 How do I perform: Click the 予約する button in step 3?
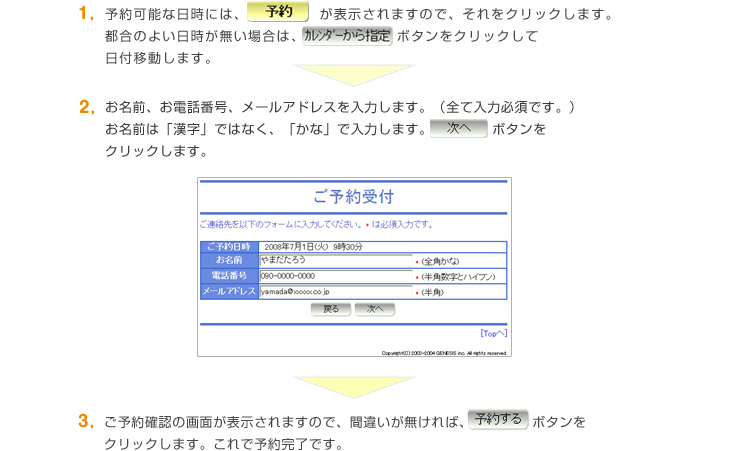[x=498, y=419]
